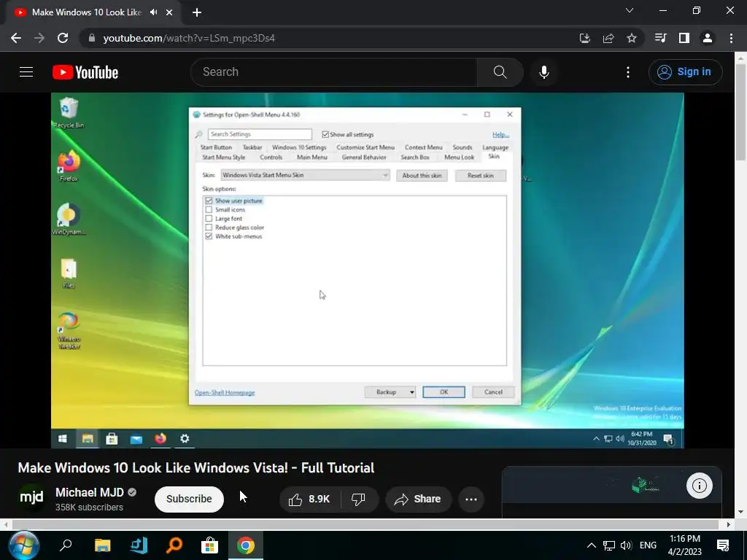Viewport: 747px width, 560px height.
Task: Click OK in Open-Shell settings dialog
Action: pos(444,392)
